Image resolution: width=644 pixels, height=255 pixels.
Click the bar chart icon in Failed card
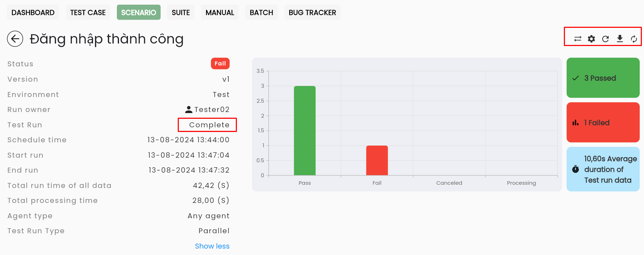(576, 123)
